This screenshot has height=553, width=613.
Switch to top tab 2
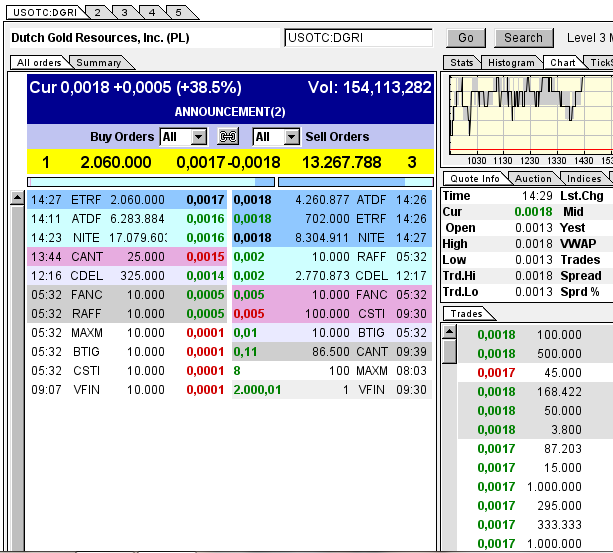[97, 13]
